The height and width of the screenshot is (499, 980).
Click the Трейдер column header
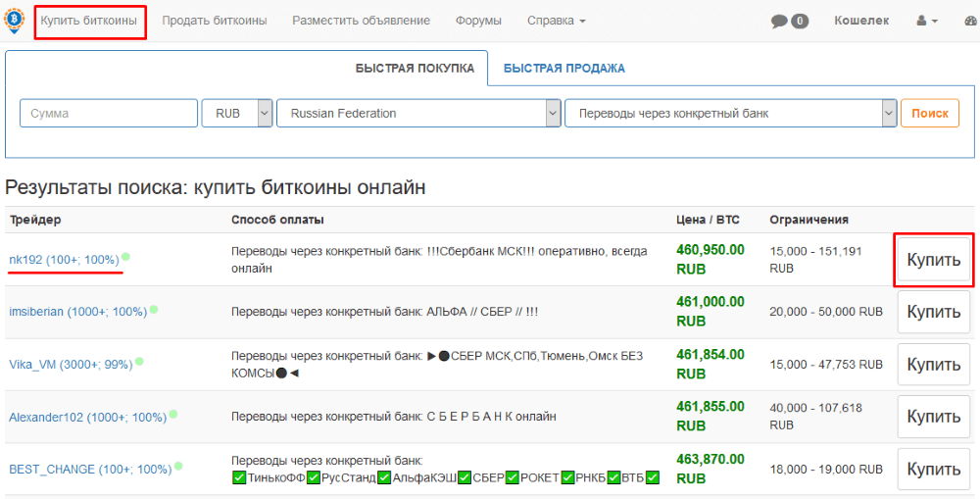pos(35,220)
